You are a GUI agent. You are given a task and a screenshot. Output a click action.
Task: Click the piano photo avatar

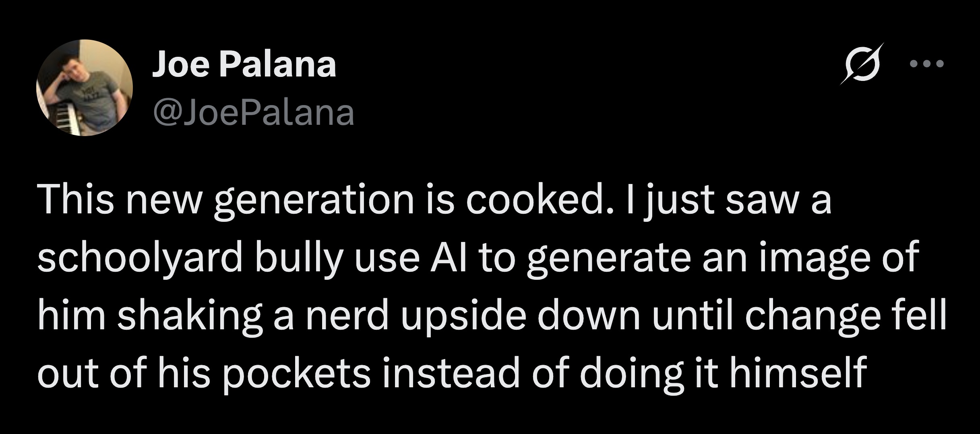pos(85,88)
